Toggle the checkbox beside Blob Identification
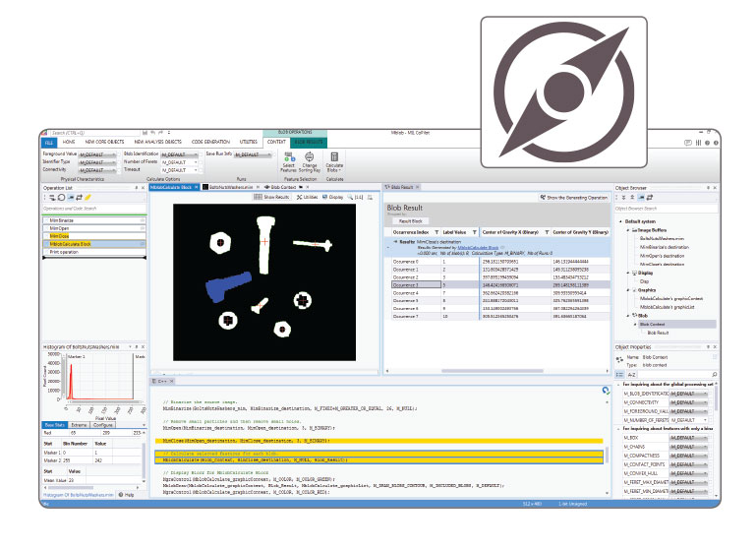This screenshot has width=756, height=550. (202, 154)
